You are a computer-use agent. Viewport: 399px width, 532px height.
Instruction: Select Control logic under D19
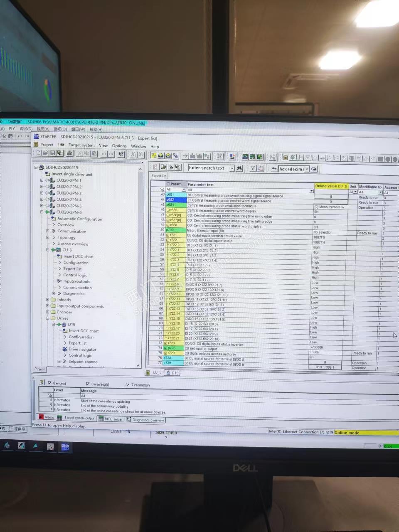tap(80, 355)
